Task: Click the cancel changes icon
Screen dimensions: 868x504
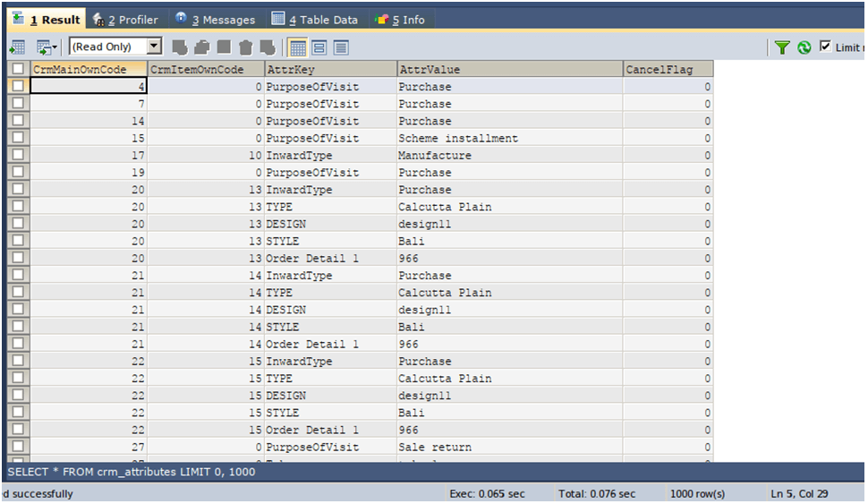Action: 268,47
